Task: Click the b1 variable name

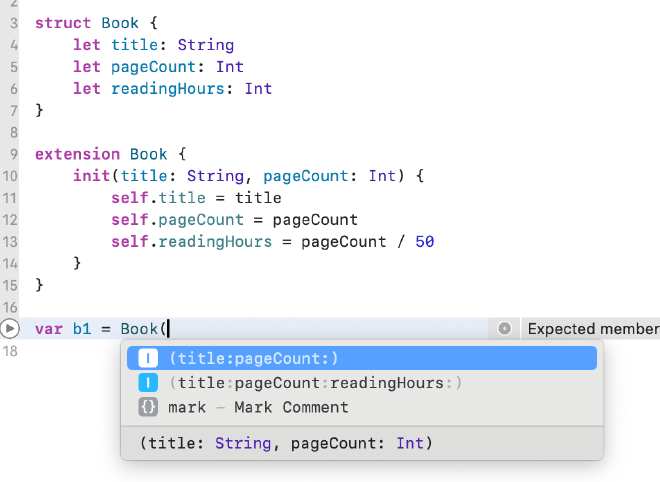Action: pos(82,329)
